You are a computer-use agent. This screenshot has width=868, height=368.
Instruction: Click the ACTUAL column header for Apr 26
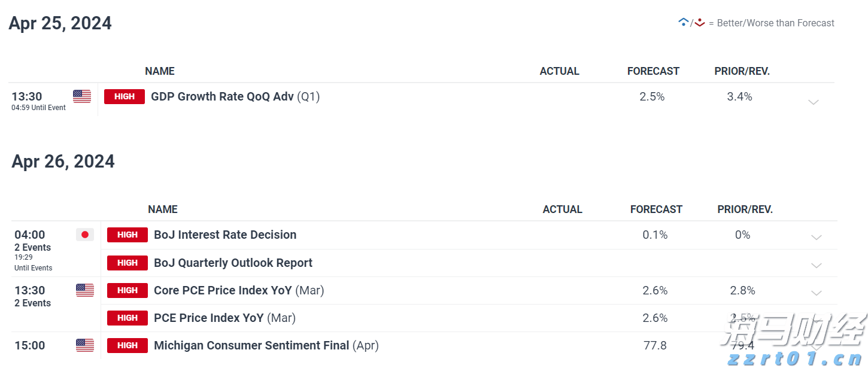click(x=562, y=209)
